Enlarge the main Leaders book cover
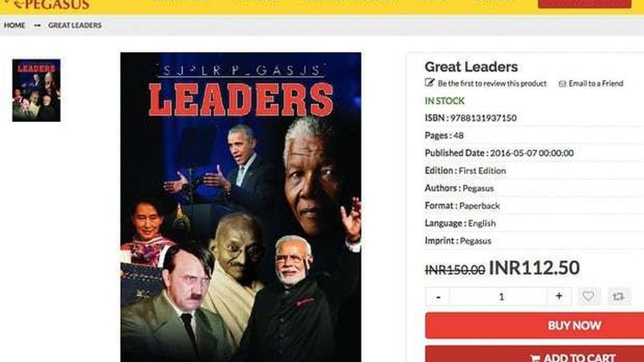This screenshot has width=644, height=362. [x=241, y=207]
